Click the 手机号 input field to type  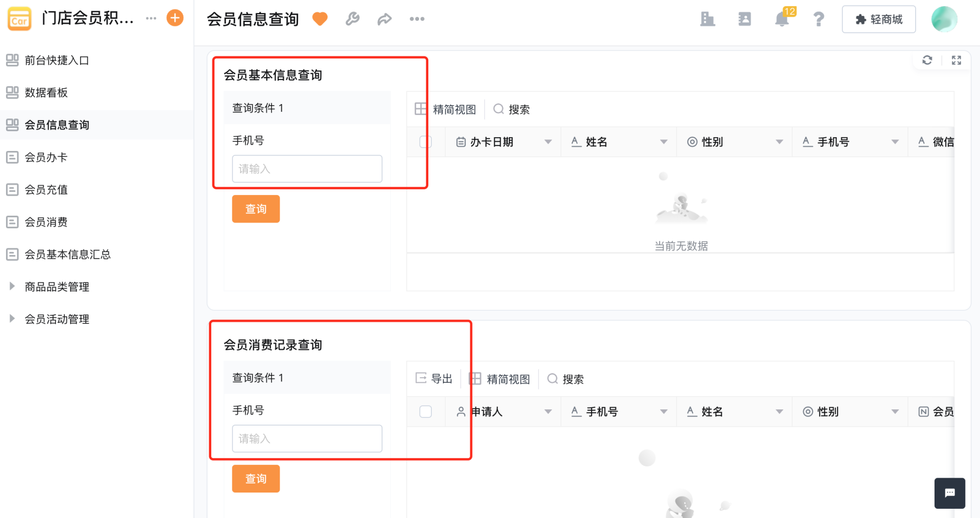(307, 168)
